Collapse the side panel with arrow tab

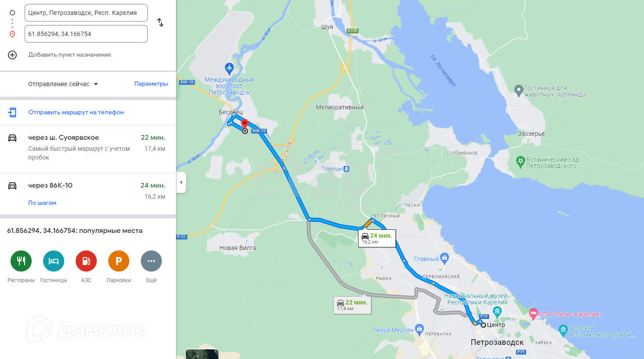(181, 182)
